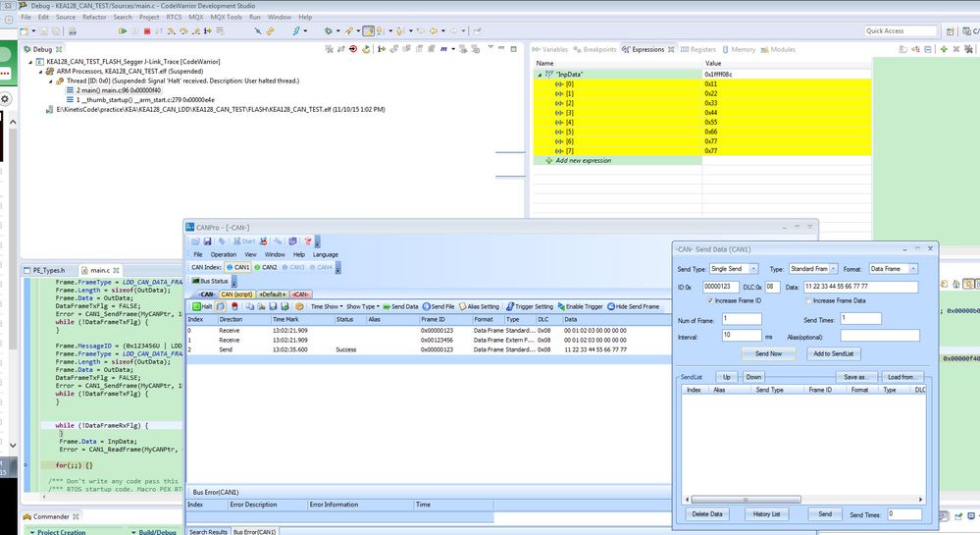
Task: Open the Type Standard Frame dropdown
Action: [833, 268]
